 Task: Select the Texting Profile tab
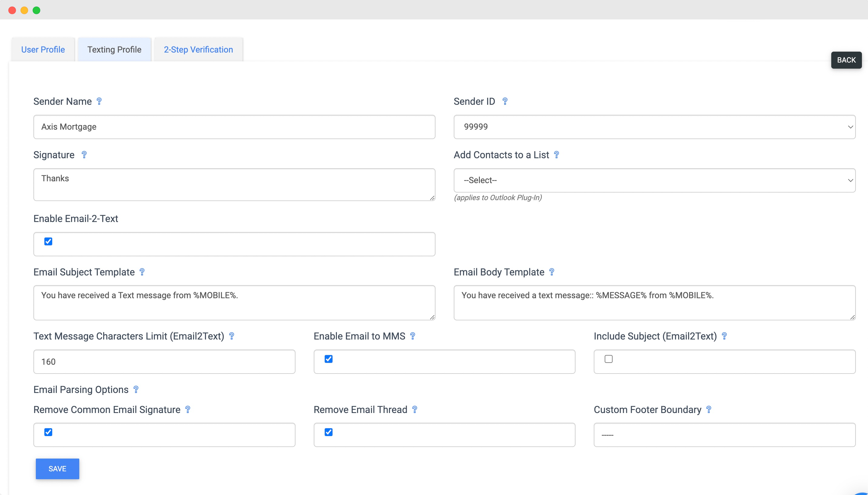click(x=114, y=50)
